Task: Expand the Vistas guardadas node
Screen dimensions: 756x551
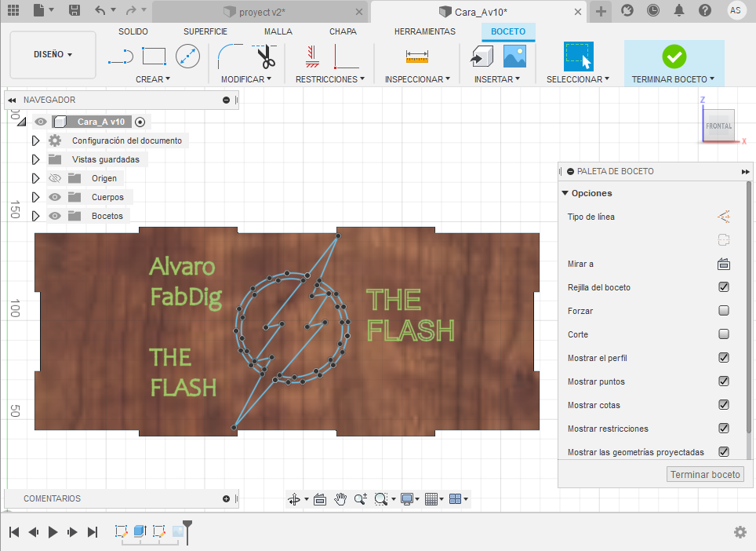Action: coord(35,159)
